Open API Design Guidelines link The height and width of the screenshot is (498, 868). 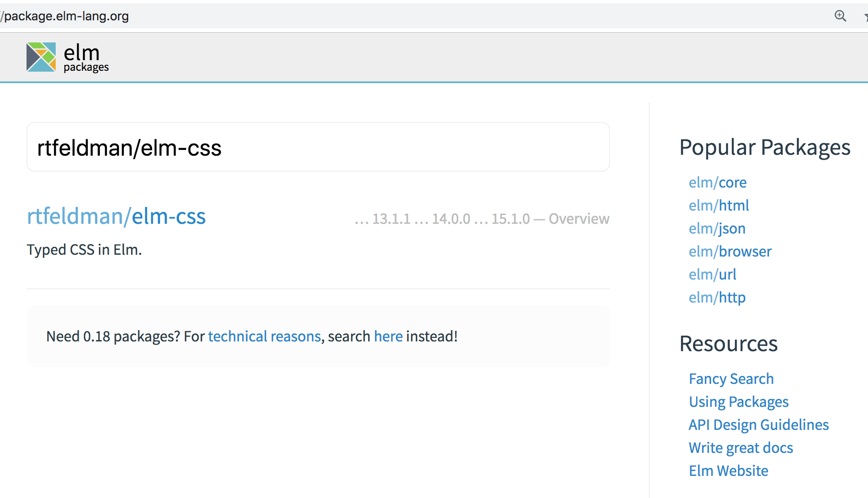[x=758, y=425]
